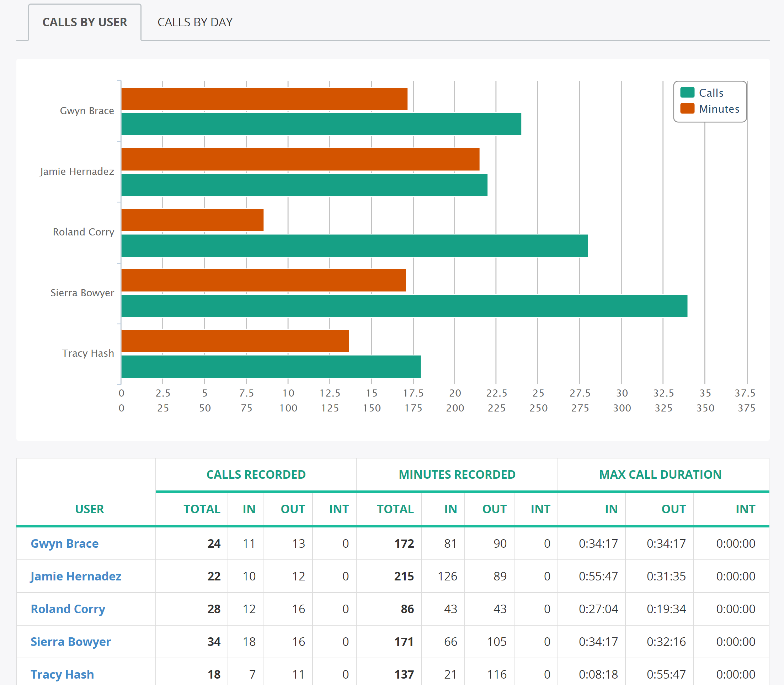
Task: Open Jamie Hernadez user link
Action: [76, 576]
